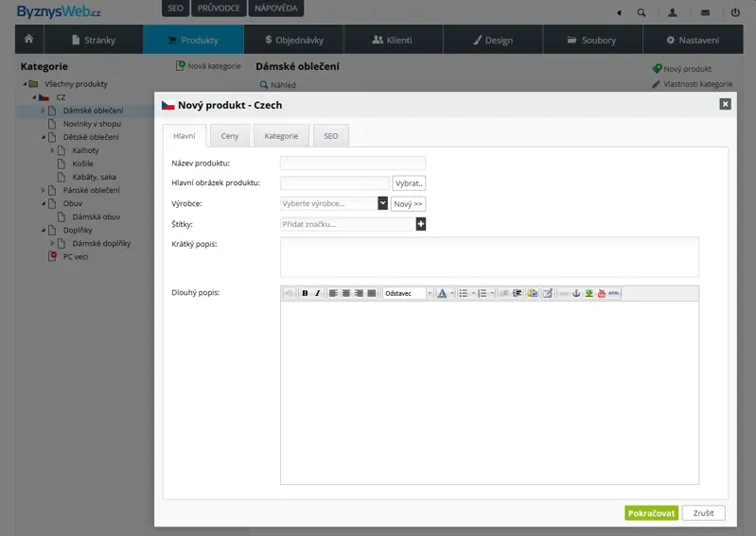
Task: Switch to the Ceny tab
Action: pyautogui.click(x=230, y=136)
